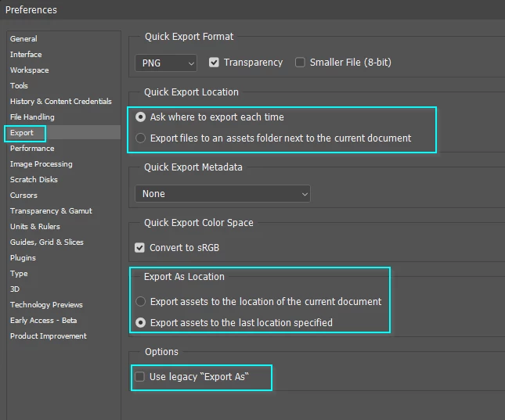Show Scratch Disks preferences
Screen dimensions: 505x420
[34, 180]
